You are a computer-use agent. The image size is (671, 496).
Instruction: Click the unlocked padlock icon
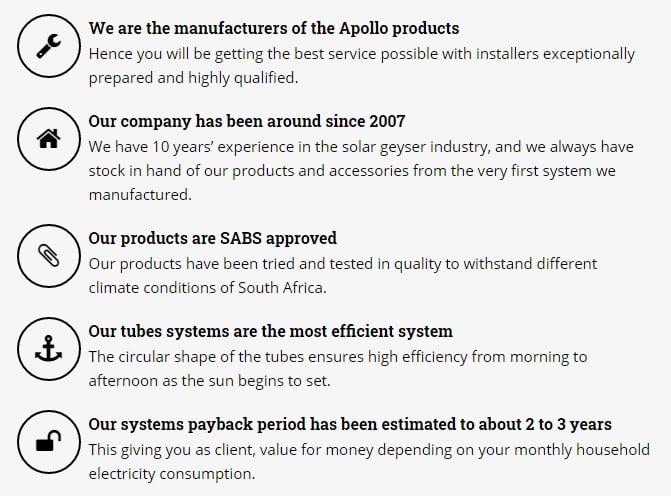(x=49, y=442)
